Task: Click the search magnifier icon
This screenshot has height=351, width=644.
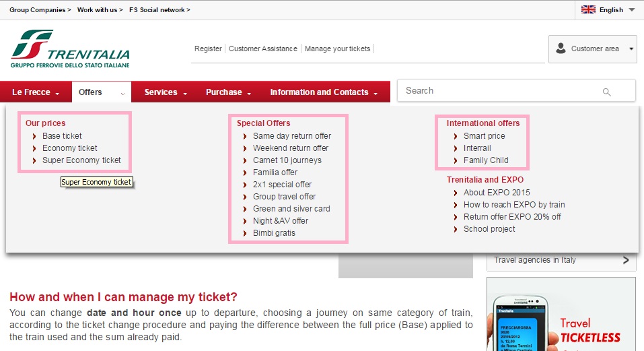Action: pos(606,92)
